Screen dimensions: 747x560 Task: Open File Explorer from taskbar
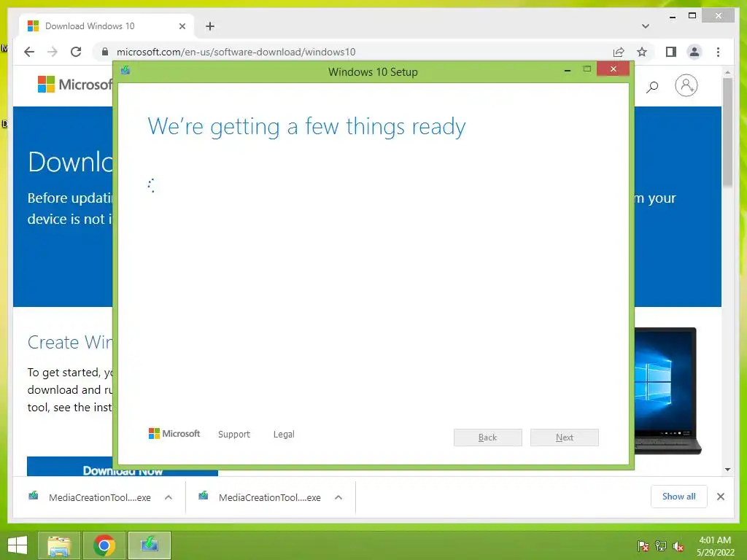(x=59, y=545)
